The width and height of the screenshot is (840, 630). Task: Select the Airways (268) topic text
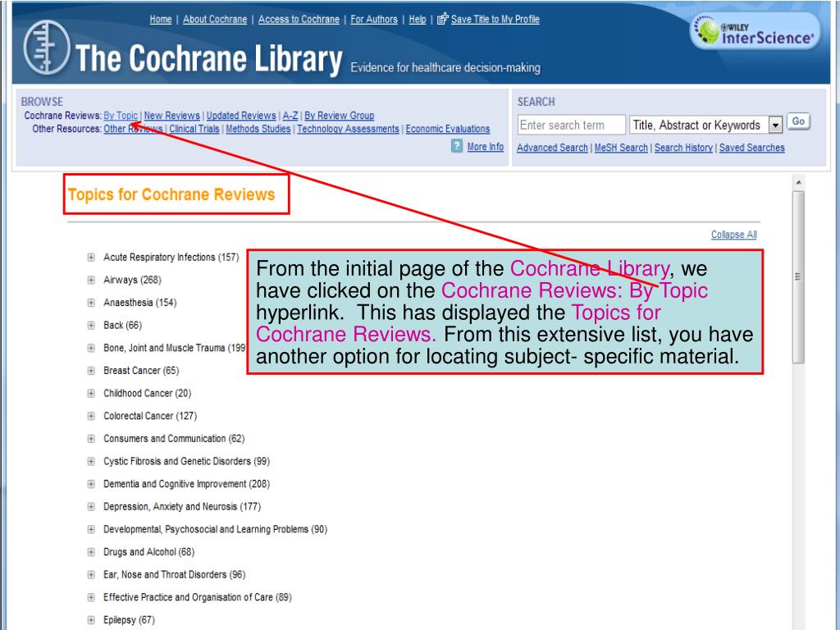132,280
